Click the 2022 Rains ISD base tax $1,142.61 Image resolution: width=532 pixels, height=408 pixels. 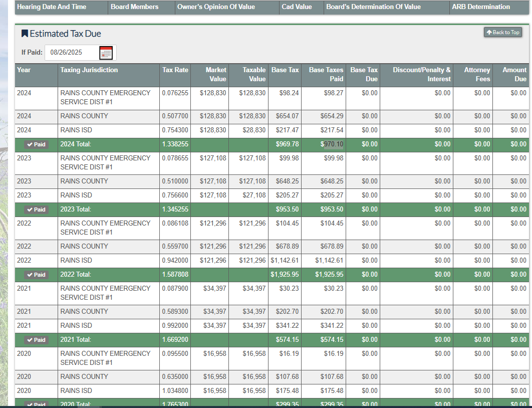coord(285,261)
